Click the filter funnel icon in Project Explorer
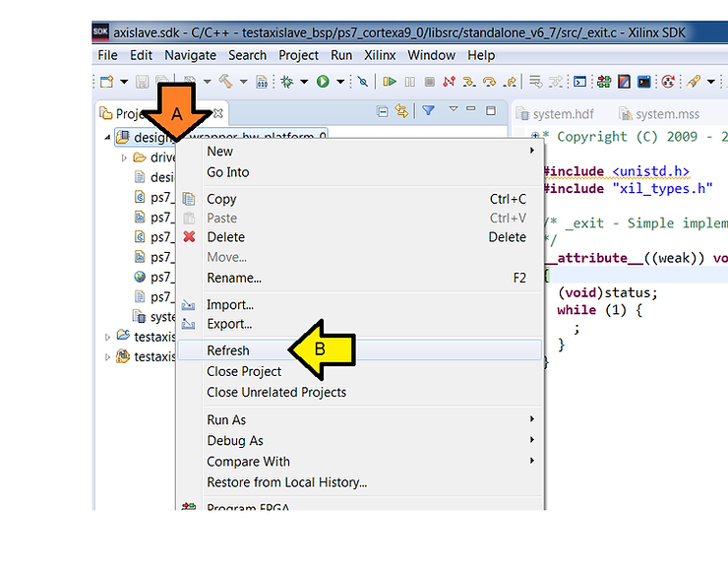 click(428, 111)
